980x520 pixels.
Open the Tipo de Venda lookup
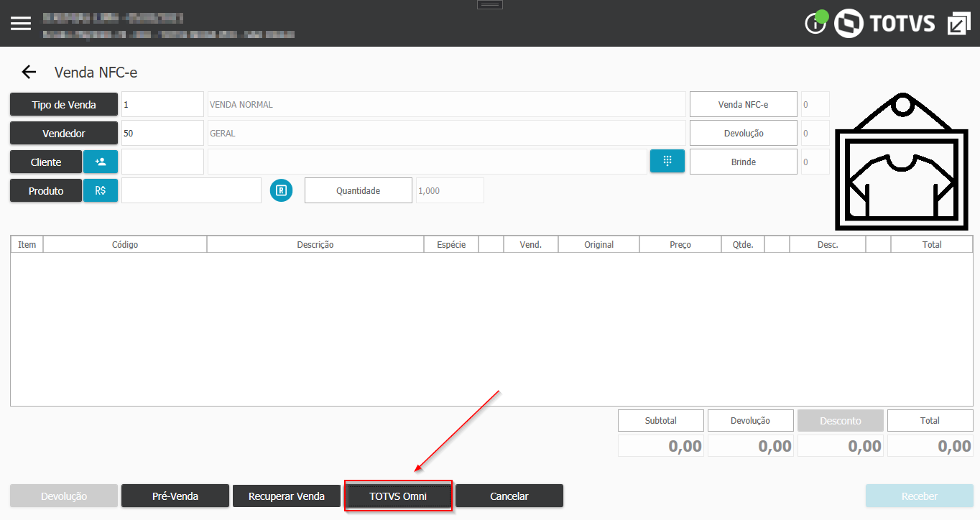click(x=64, y=104)
